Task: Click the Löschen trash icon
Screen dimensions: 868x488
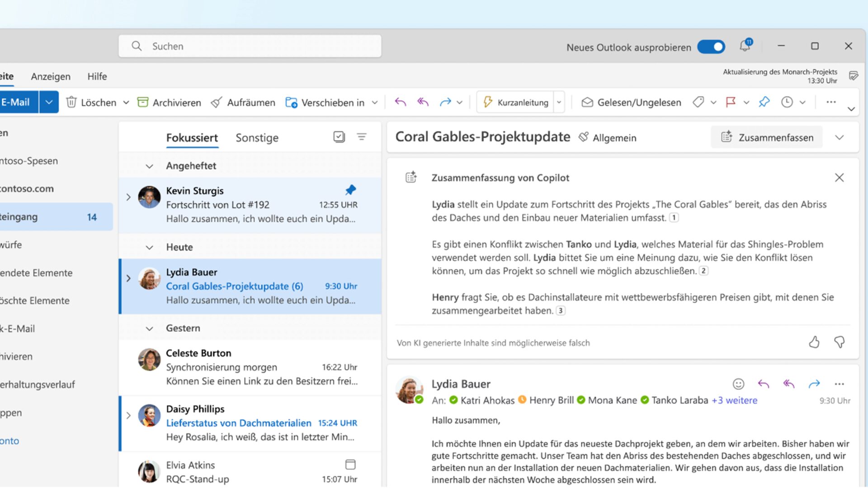Action: point(71,102)
